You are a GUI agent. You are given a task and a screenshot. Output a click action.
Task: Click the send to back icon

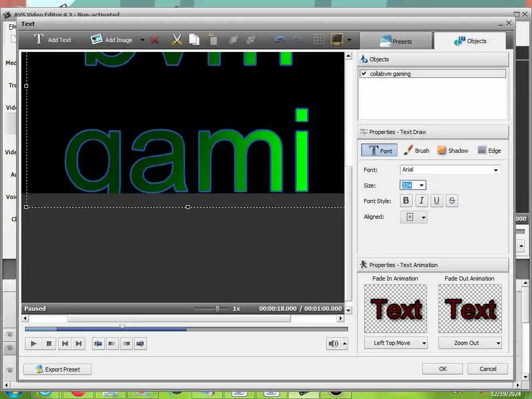click(x=251, y=39)
